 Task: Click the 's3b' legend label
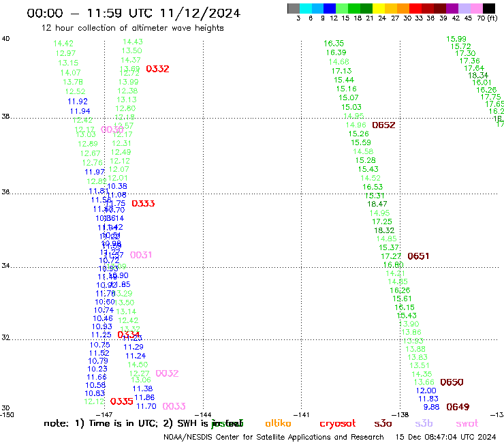424,423
